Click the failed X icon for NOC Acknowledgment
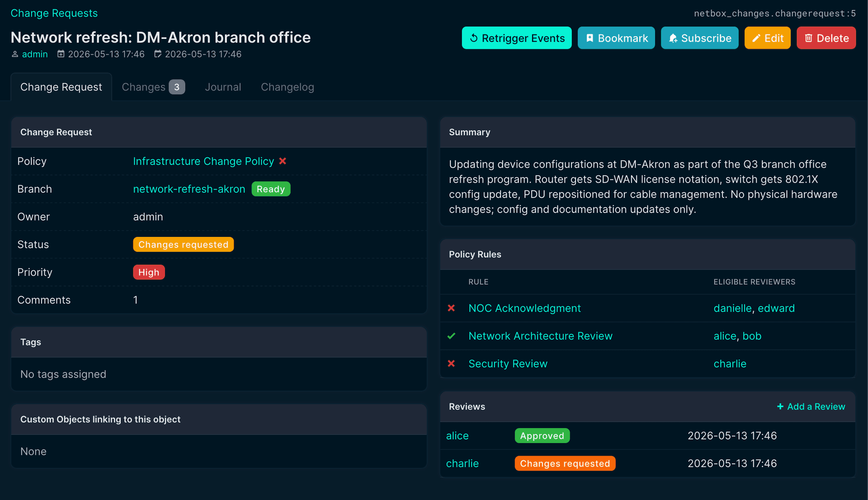Image resolution: width=868 pixels, height=500 pixels. pos(451,308)
